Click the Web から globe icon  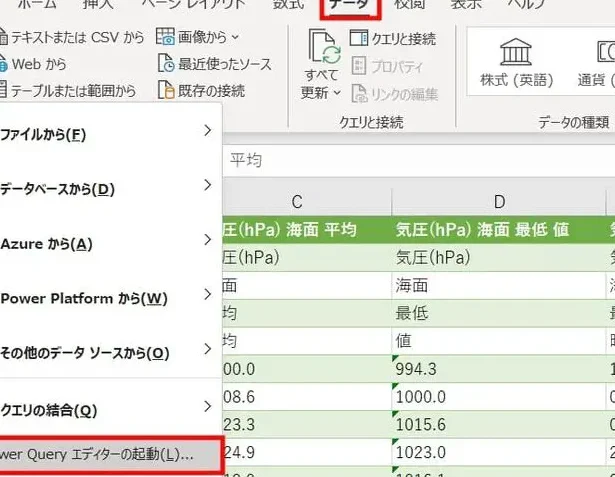[x=4, y=64]
